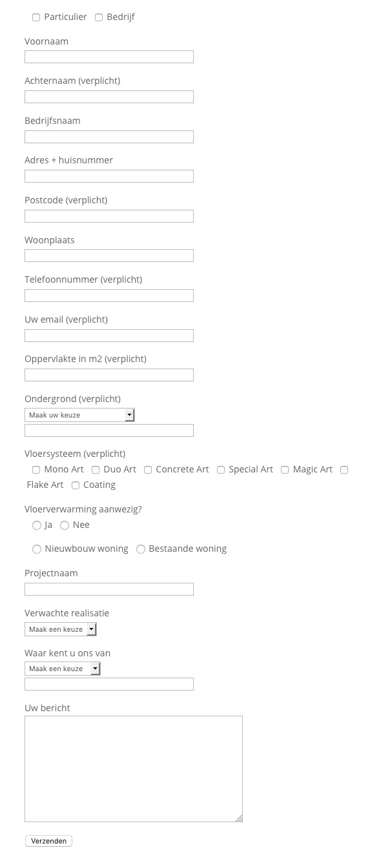Image resolution: width=372 pixels, height=868 pixels.
Task: Choose Ja for Vloerverwarming
Action: coord(37,525)
